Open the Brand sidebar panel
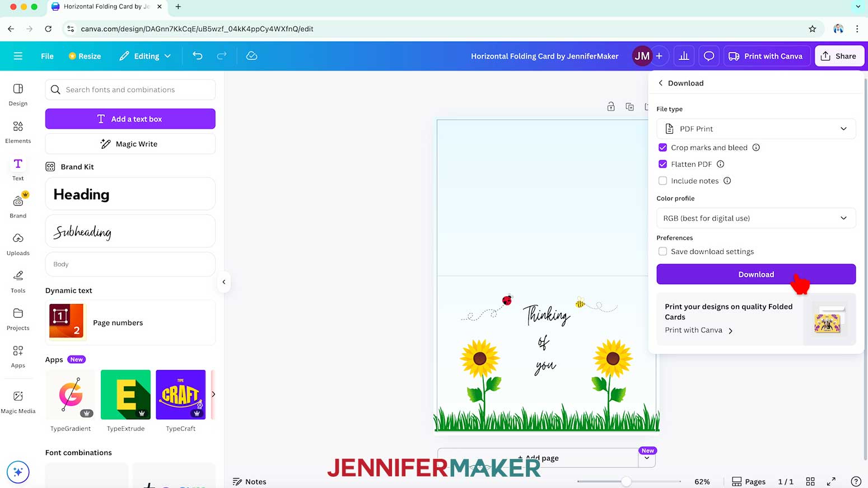The width and height of the screenshot is (868, 488). (18, 207)
